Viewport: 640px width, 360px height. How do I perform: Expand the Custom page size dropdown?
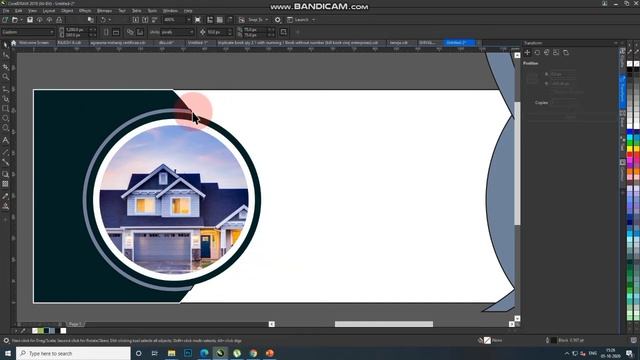(x=52, y=32)
